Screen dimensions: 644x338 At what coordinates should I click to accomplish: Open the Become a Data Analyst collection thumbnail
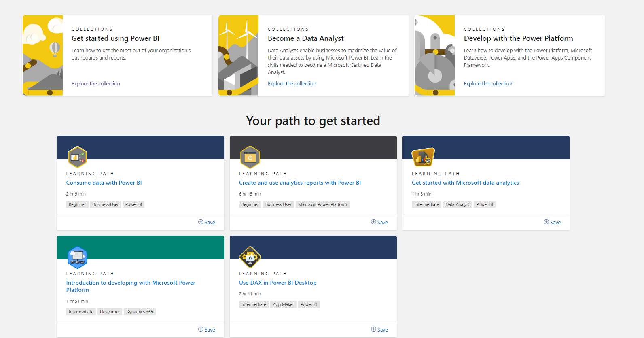239,55
